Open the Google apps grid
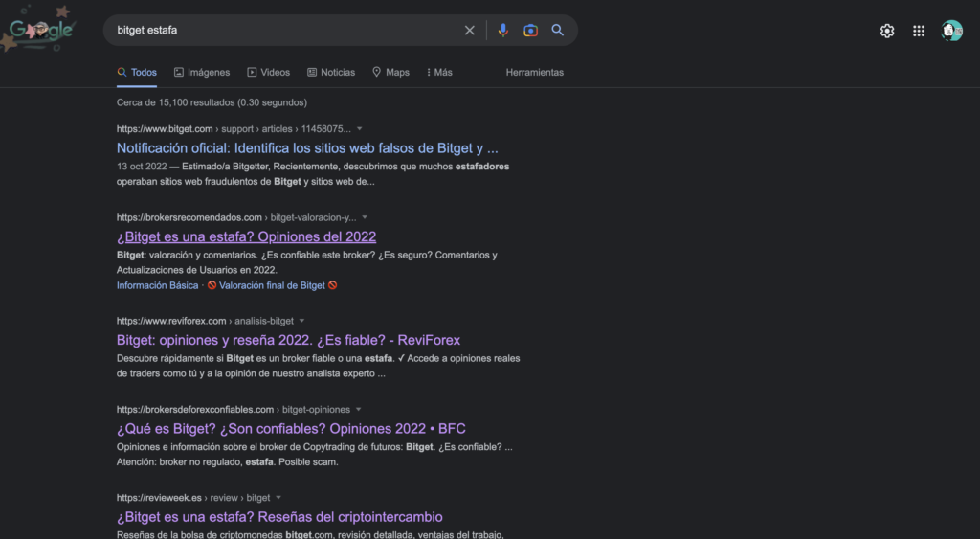The height and width of the screenshot is (539, 980). click(919, 31)
